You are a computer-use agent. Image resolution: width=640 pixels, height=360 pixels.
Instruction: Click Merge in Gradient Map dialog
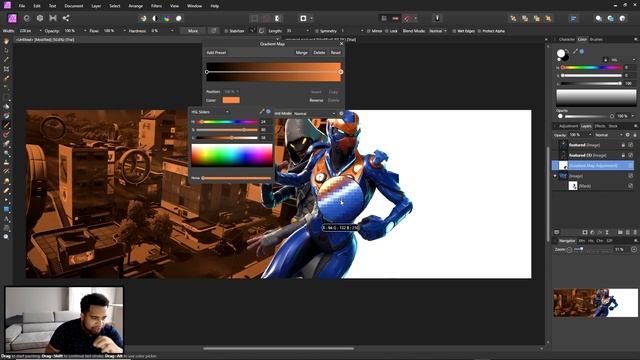click(301, 53)
